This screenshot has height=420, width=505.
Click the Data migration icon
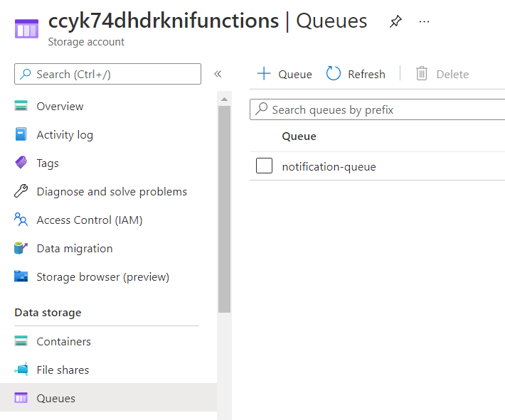pyautogui.click(x=21, y=249)
